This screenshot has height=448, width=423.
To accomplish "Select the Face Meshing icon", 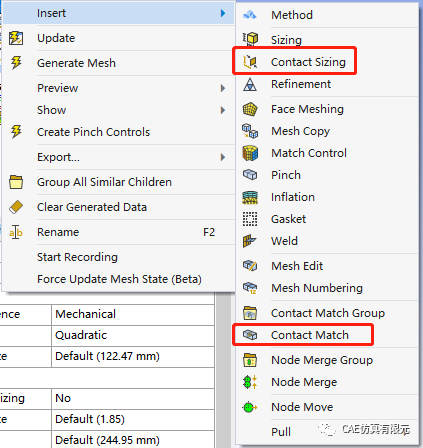I will 250,109.
